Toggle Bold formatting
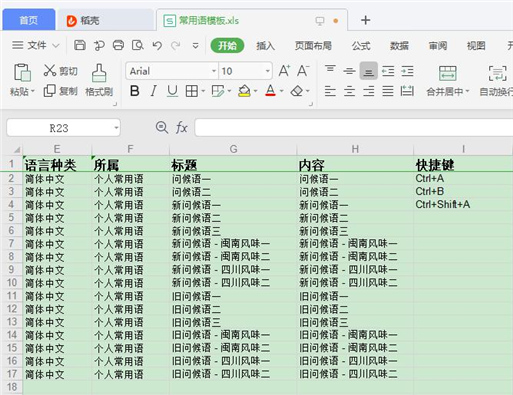The image size is (513, 395). [x=135, y=91]
